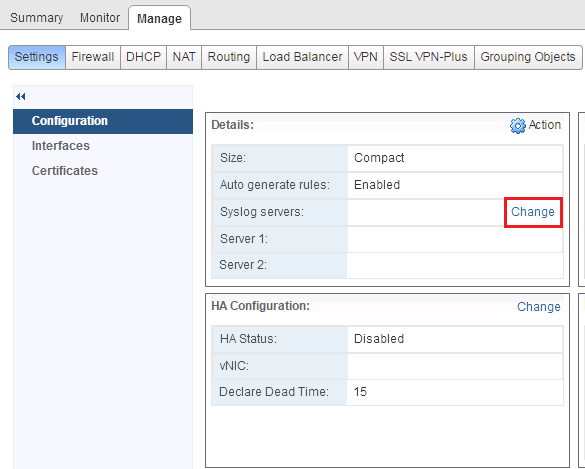The image size is (585, 469).
Task: Switch to the Monitor tab
Action: [100, 18]
